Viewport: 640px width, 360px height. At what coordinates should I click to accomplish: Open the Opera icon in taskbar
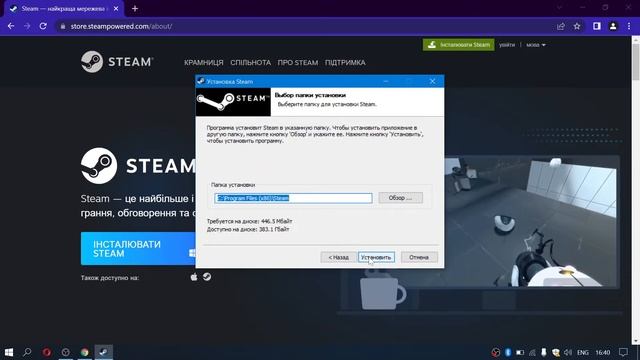coord(47,352)
